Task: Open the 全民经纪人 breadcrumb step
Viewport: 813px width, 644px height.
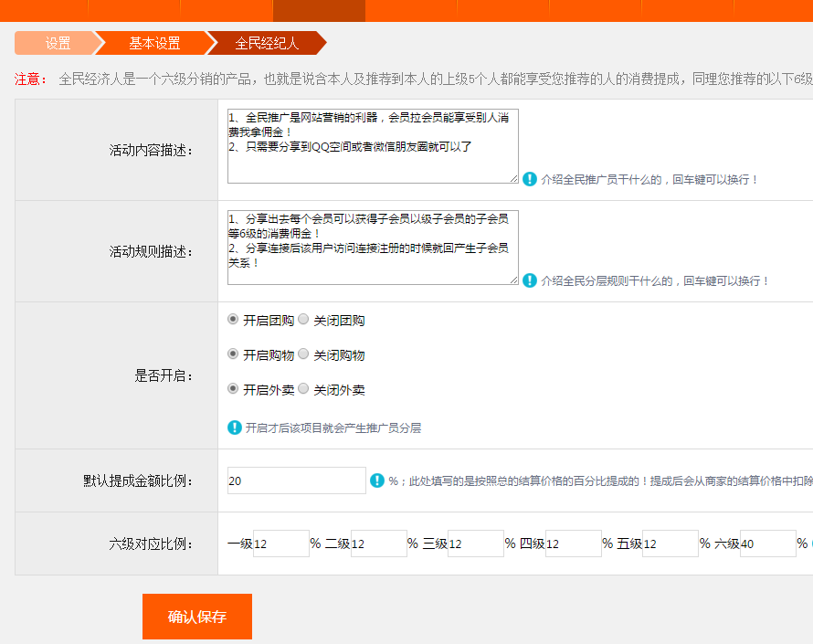Action: 267,43
